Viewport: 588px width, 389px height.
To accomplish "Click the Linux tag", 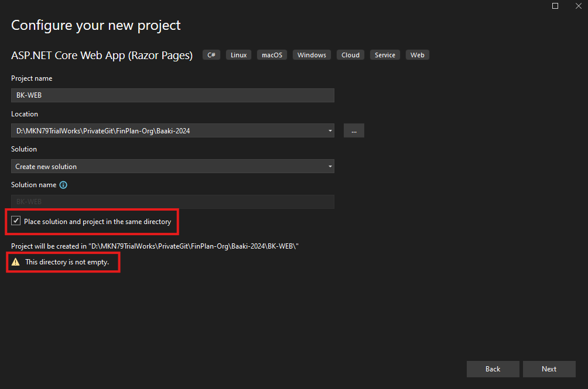I will click(238, 55).
